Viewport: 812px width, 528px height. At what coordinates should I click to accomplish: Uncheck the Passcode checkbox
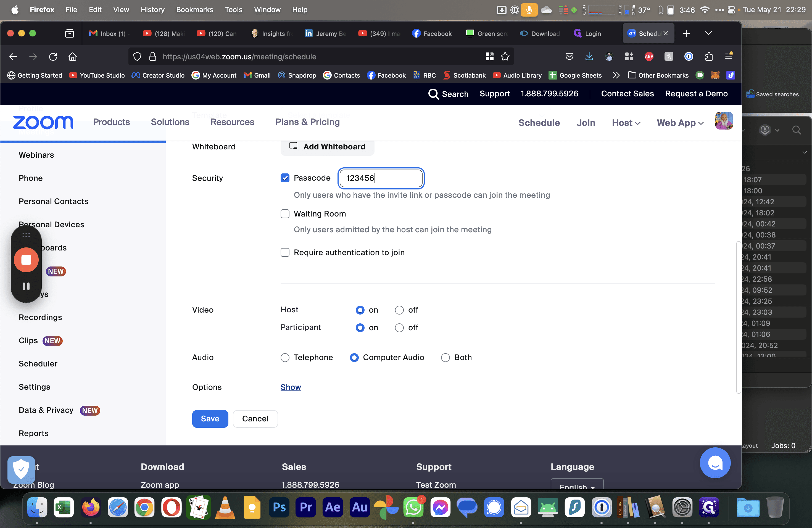tap(285, 178)
